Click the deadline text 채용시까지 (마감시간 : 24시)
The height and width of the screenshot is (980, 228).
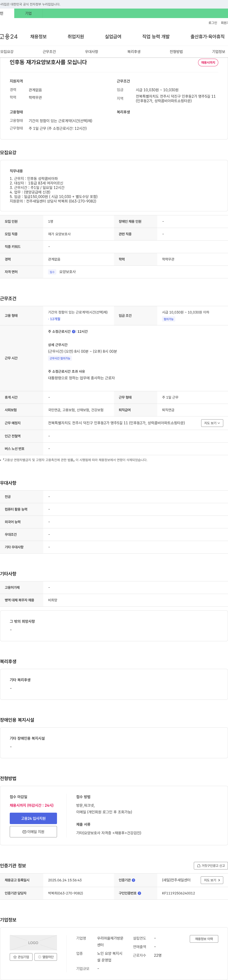(x=32, y=805)
